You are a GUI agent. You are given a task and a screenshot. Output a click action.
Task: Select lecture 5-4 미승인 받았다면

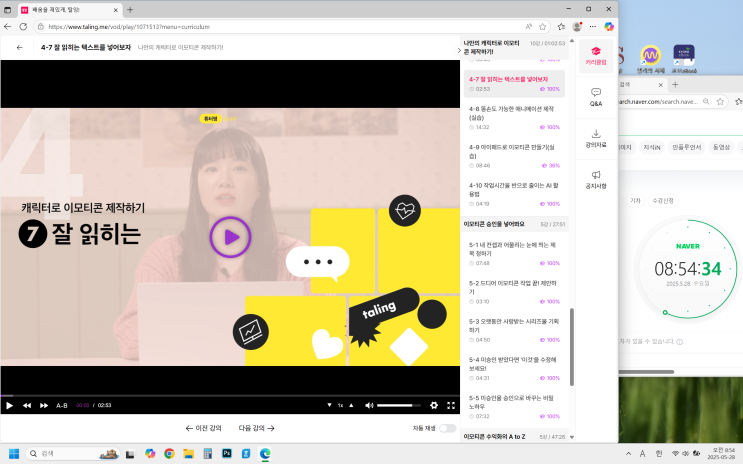514,369
